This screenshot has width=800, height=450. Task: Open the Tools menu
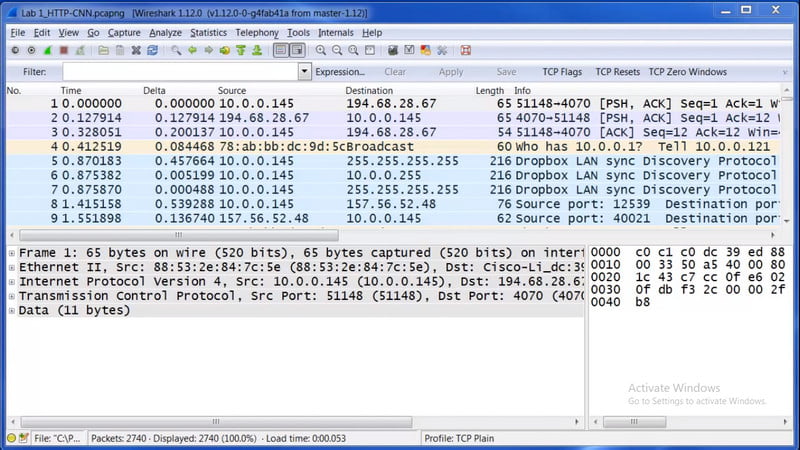coord(298,33)
